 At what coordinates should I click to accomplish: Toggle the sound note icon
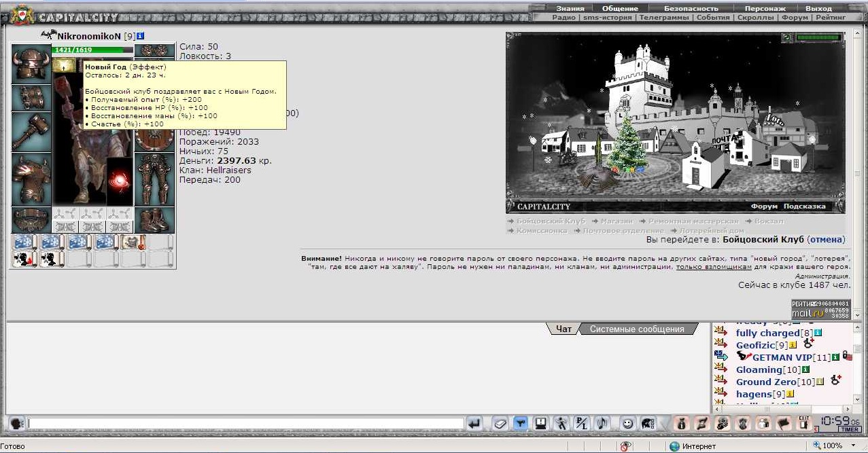[602, 423]
